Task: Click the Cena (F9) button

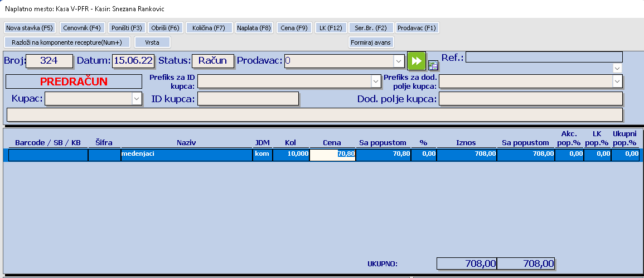Action: coord(294,27)
